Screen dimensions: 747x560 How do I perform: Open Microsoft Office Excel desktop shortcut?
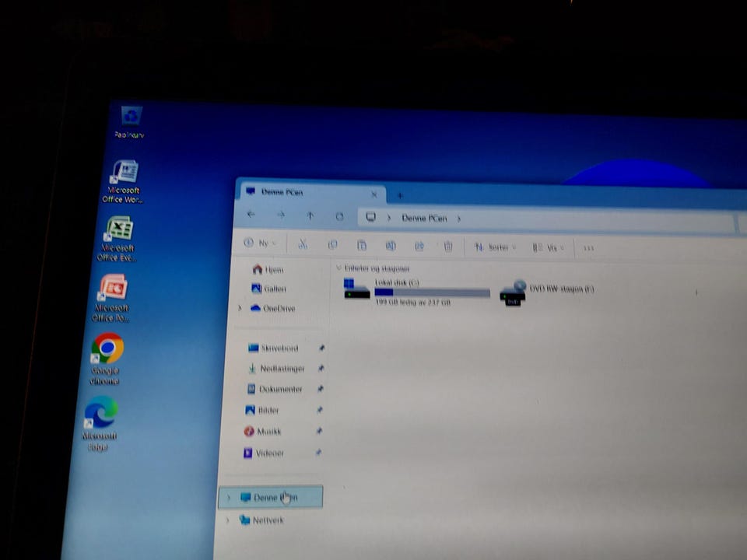point(117,239)
